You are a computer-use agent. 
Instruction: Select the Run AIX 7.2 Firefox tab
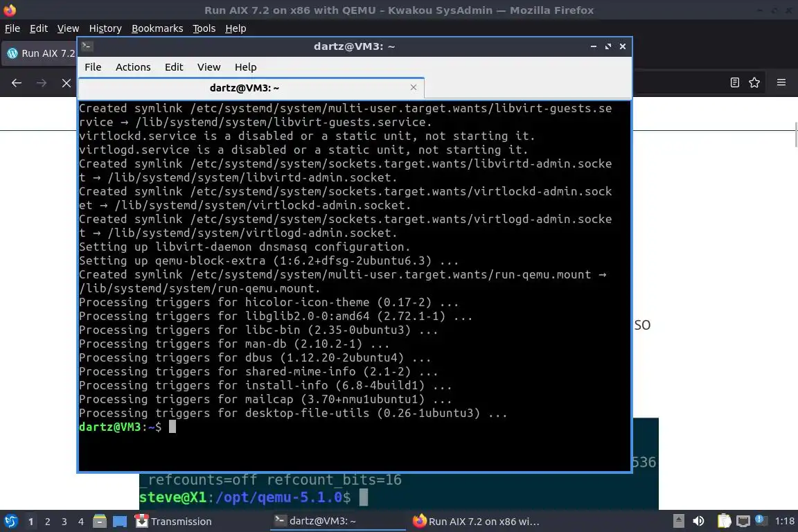point(39,53)
